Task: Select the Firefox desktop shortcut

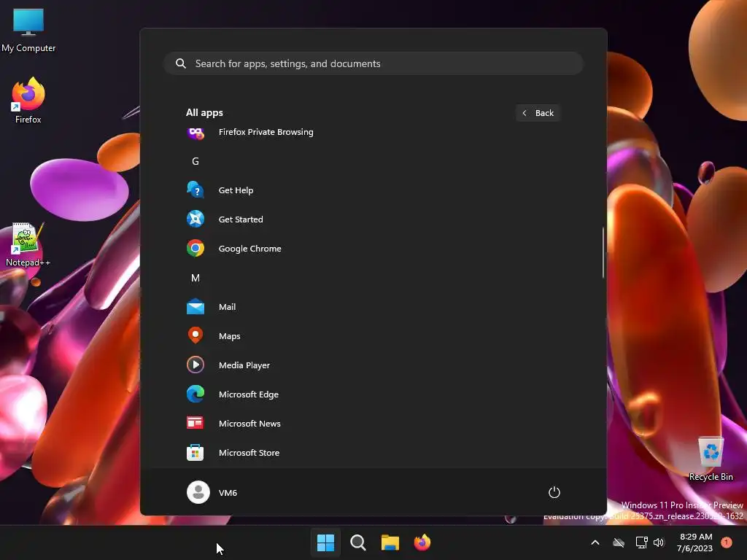Action: pyautogui.click(x=28, y=101)
